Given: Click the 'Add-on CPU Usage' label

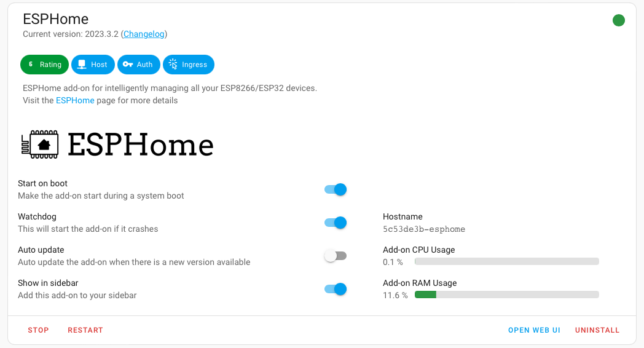Looking at the screenshot, I should pos(419,250).
